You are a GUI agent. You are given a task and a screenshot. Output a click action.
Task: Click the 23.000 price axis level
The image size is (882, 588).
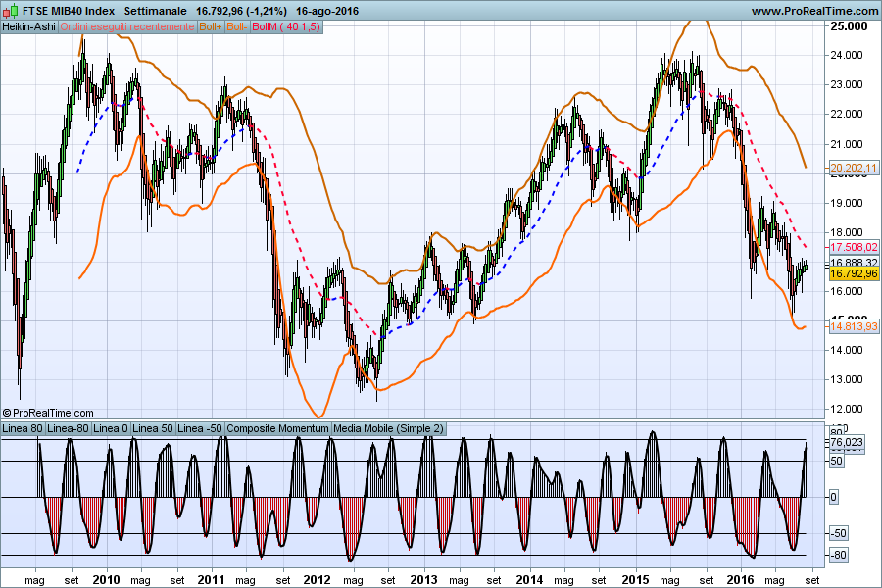(847, 84)
